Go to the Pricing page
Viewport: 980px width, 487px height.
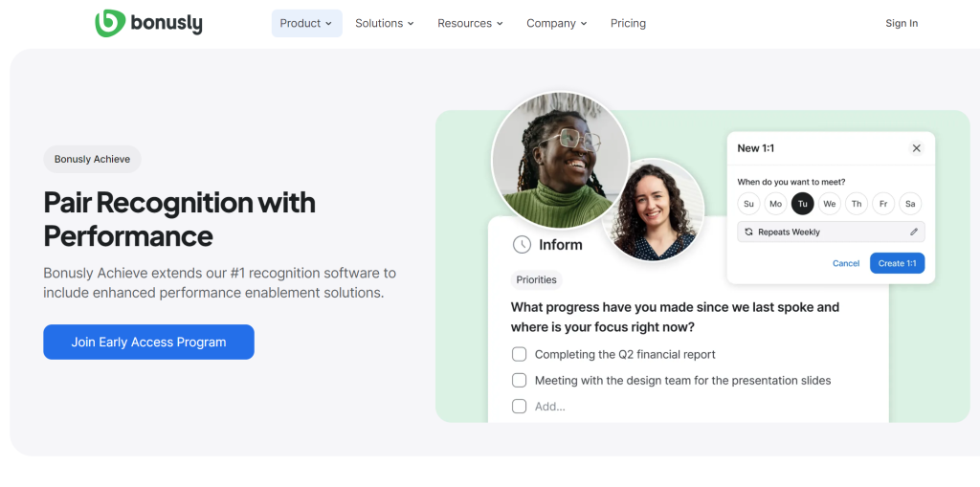click(628, 23)
